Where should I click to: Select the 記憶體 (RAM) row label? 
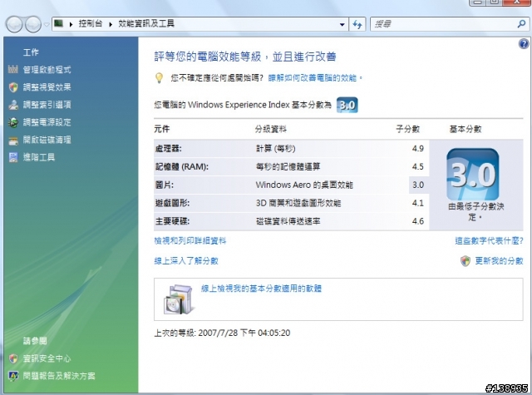pyautogui.click(x=182, y=167)
